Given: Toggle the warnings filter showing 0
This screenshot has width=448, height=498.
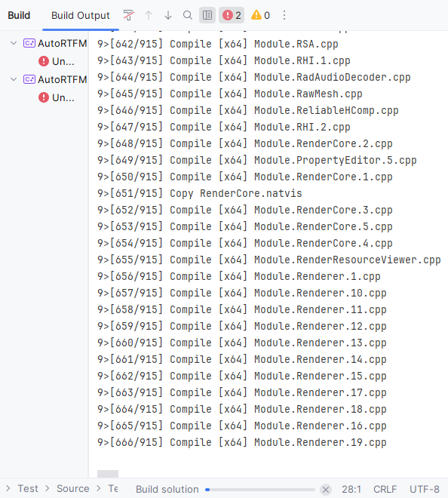Looking at the screenshot, I should (260, 15).
